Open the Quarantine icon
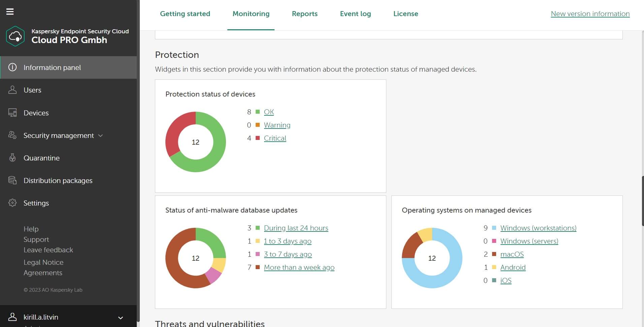This screenshot has height=327, width=644. coord(12,158)
